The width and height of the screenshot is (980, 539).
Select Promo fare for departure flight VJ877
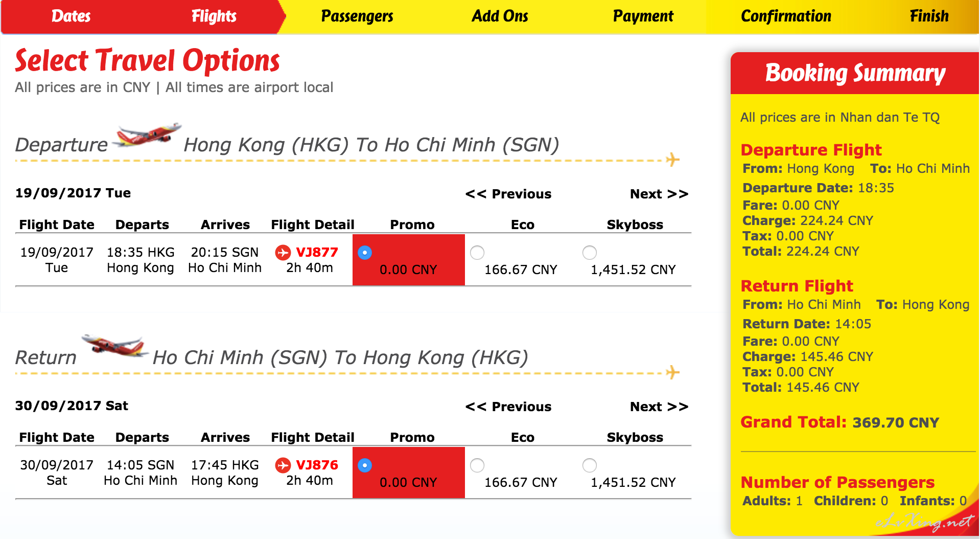[x=365, y=252]
